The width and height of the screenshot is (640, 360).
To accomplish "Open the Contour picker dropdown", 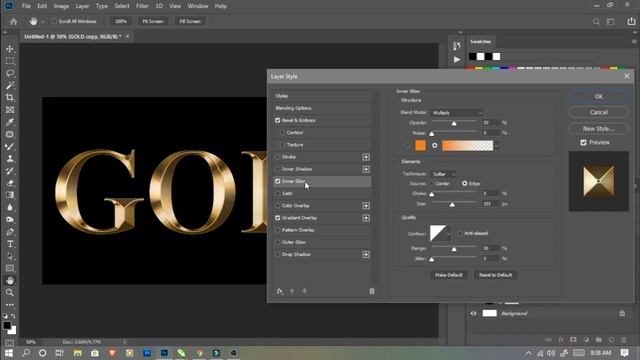I will (x=449, y=233).
